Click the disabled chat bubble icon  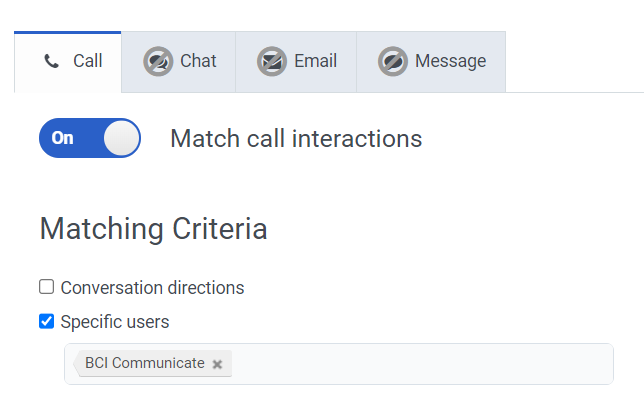pyautogui.click(x=158, y=61)
